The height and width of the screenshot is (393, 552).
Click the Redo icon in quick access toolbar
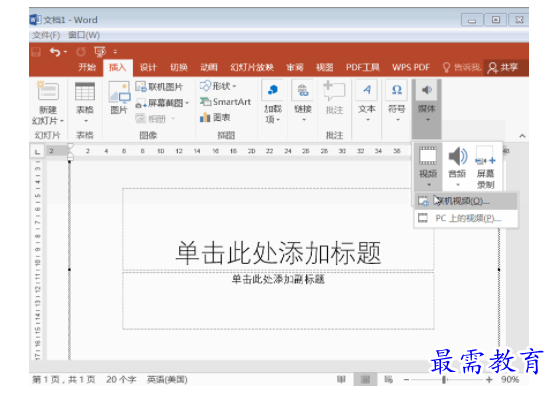point(81,52)
